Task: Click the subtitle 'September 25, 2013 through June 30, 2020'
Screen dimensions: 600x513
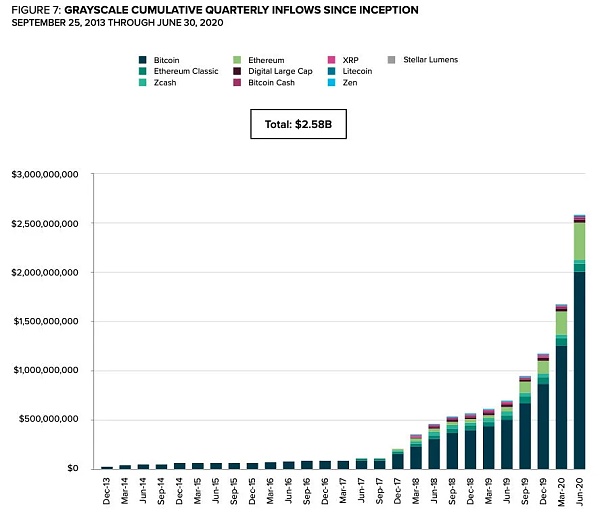Action: [117, 23]
